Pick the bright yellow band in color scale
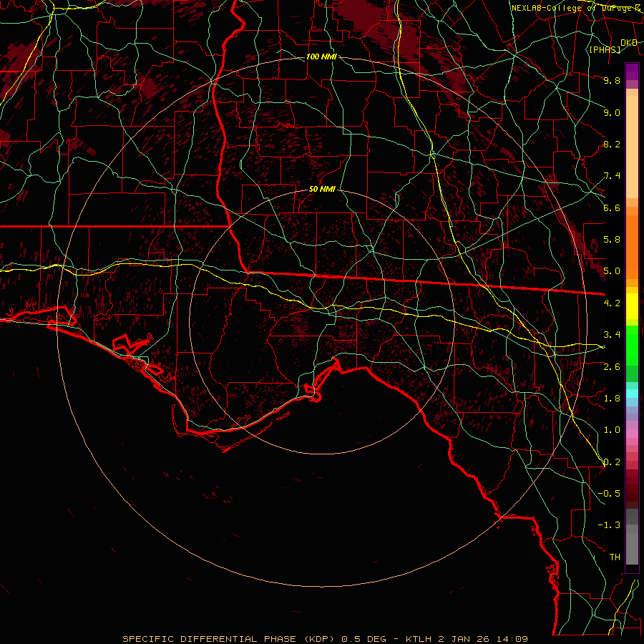Image resolution: width=644 pixels, height=644 pixels. [632, 306]
